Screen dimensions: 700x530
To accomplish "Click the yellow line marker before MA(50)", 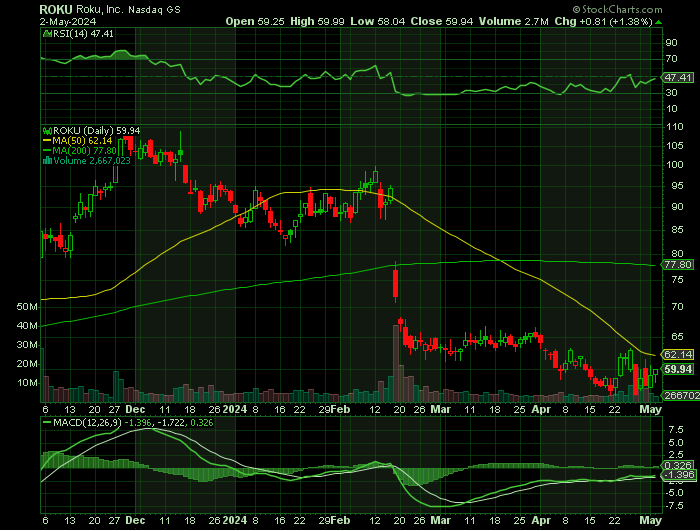I will click(x=47, y=141).
